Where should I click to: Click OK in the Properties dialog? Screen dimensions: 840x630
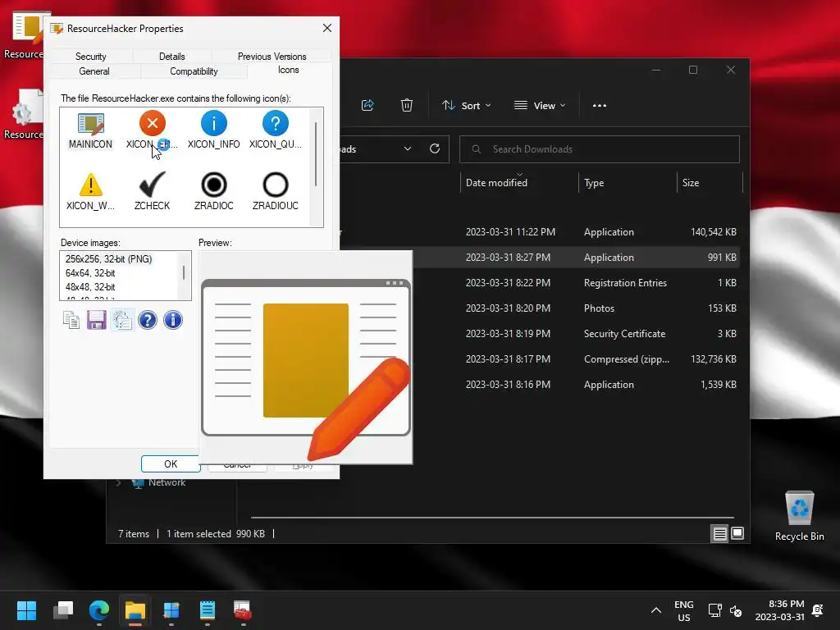pos(171,464)
